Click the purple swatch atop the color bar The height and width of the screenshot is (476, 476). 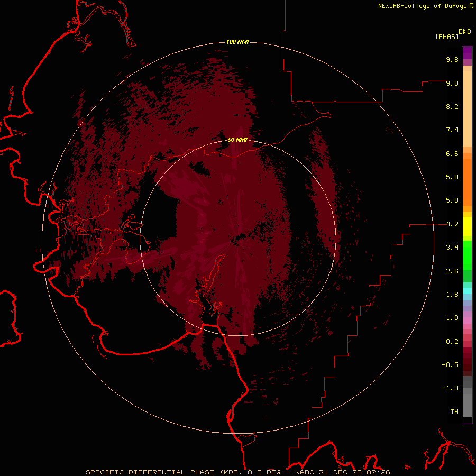click(x=467, y=53)
